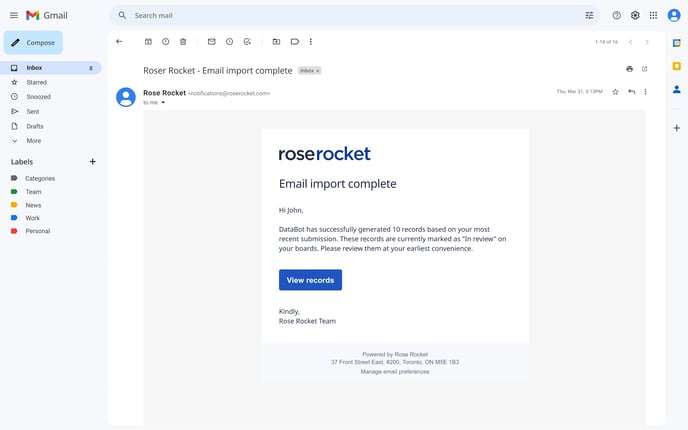Star the Rose Rocket email
Image resolution: width=688 pixels, height=430 pixels.
click(616, 92)
